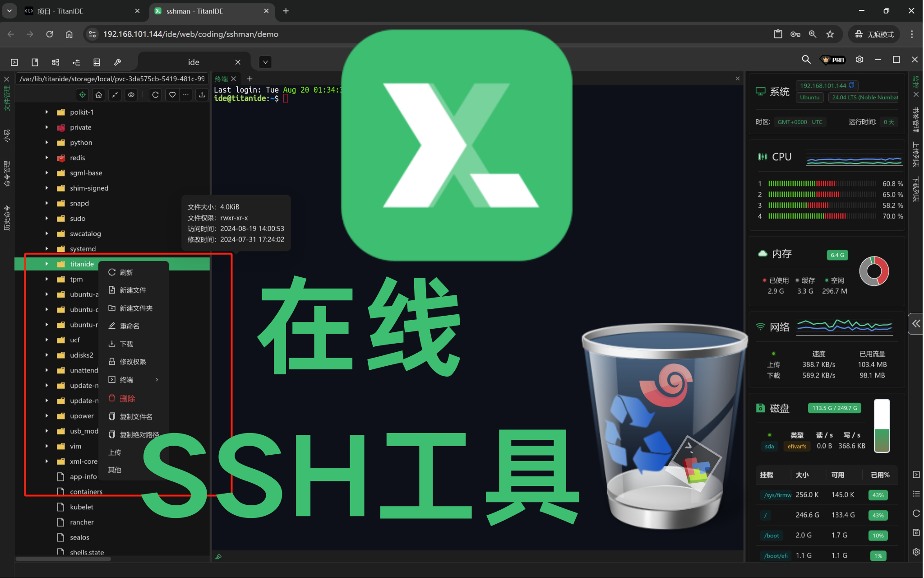Expand the systemd folder
924x578 pixels.
pos(46,249)
